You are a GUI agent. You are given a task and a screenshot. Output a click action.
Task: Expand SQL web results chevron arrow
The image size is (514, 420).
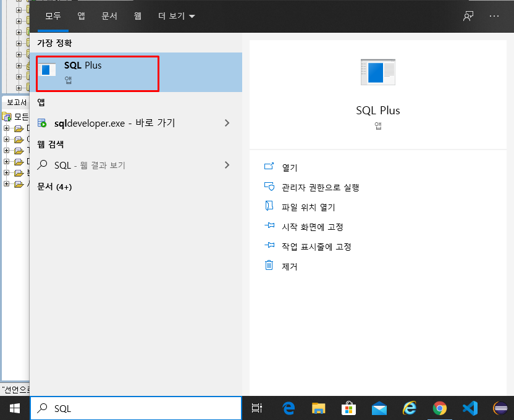[x=227, y=165]
